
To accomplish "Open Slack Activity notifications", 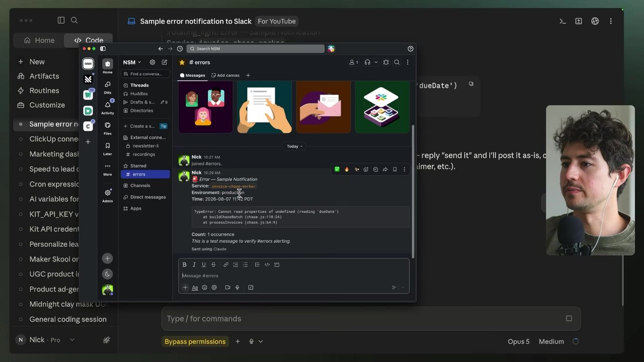I will [108, 107].
